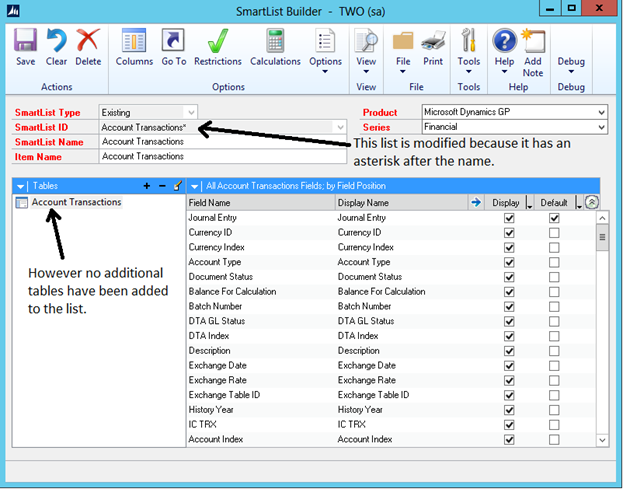Check Default for Currency ID
The height and width of the screenshot is (489, 623).
pos(554,233)
